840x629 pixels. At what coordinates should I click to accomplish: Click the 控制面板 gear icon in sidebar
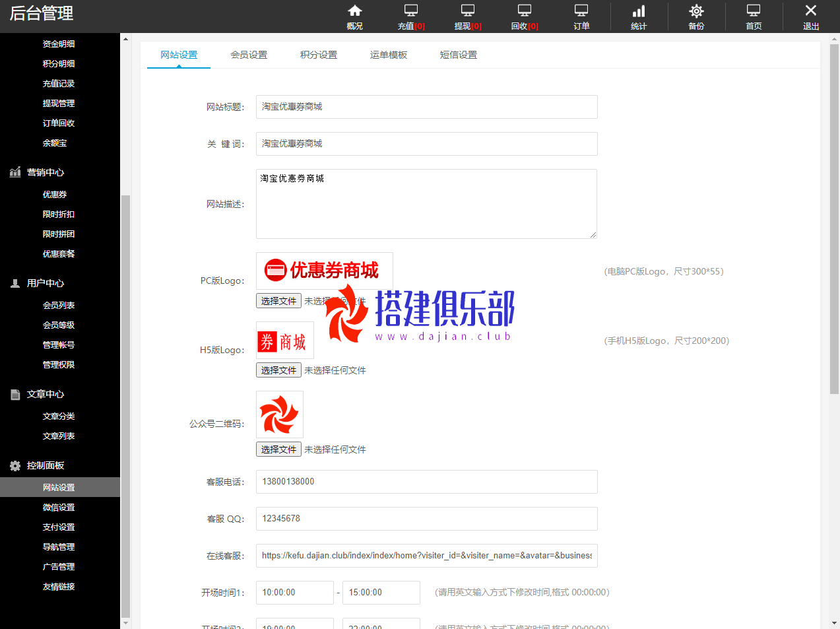(x=15, y=465)
